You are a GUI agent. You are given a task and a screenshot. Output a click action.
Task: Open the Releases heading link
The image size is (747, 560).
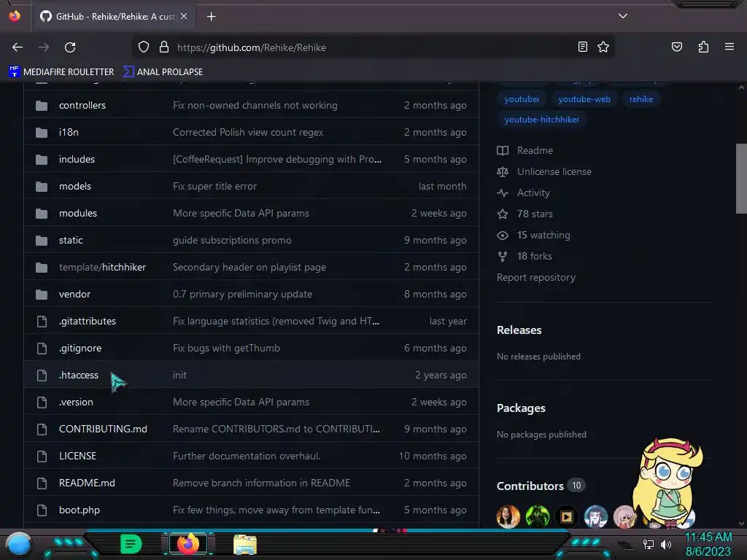519,330
